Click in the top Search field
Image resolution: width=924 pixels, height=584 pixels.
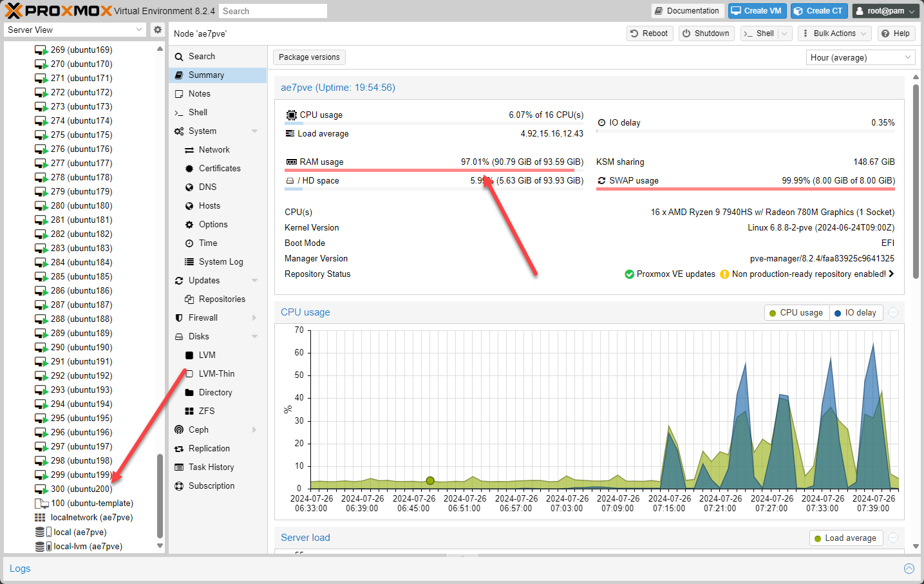273,11
